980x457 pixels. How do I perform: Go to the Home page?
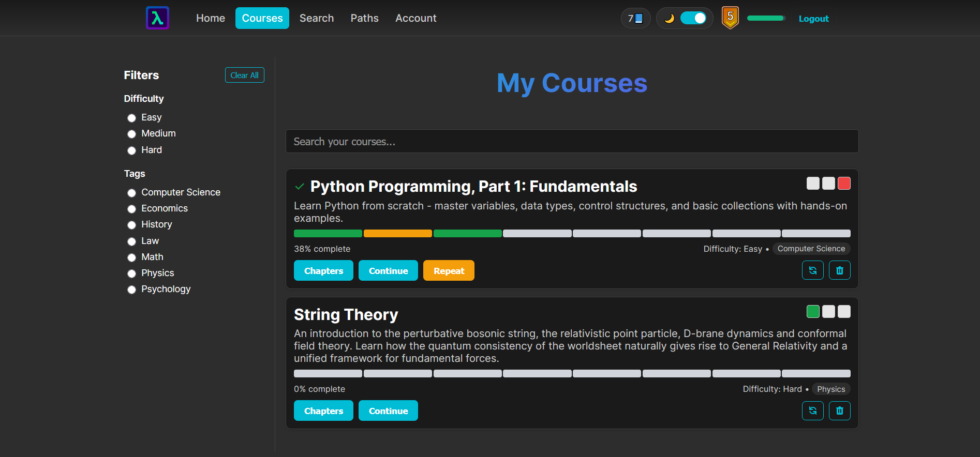(211, 18)
